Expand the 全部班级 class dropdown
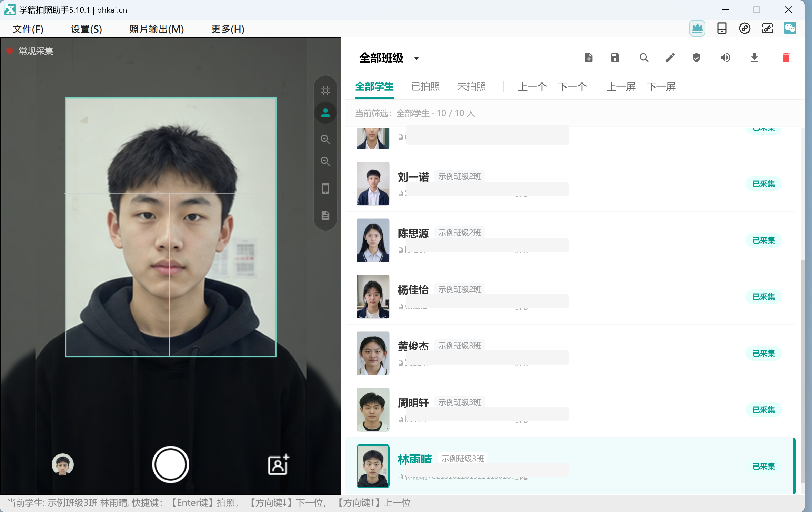This screenshot has height=512, width=812. click(389, 58)
